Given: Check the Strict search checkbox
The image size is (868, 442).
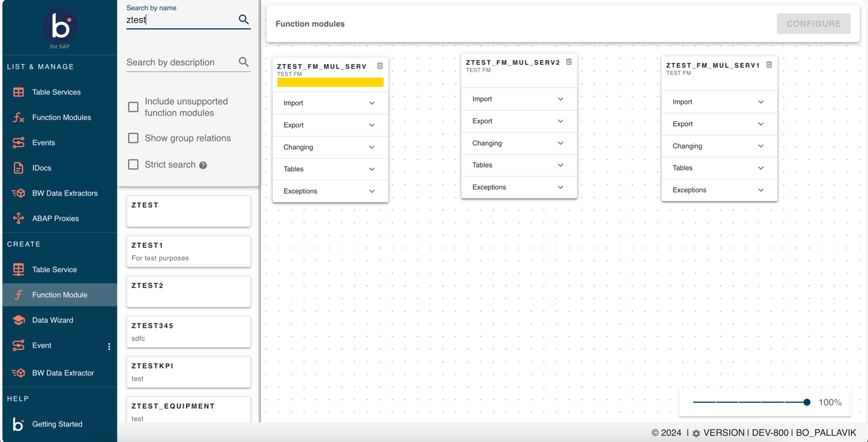Looking at the screenshot, I should tap(133, 165).
